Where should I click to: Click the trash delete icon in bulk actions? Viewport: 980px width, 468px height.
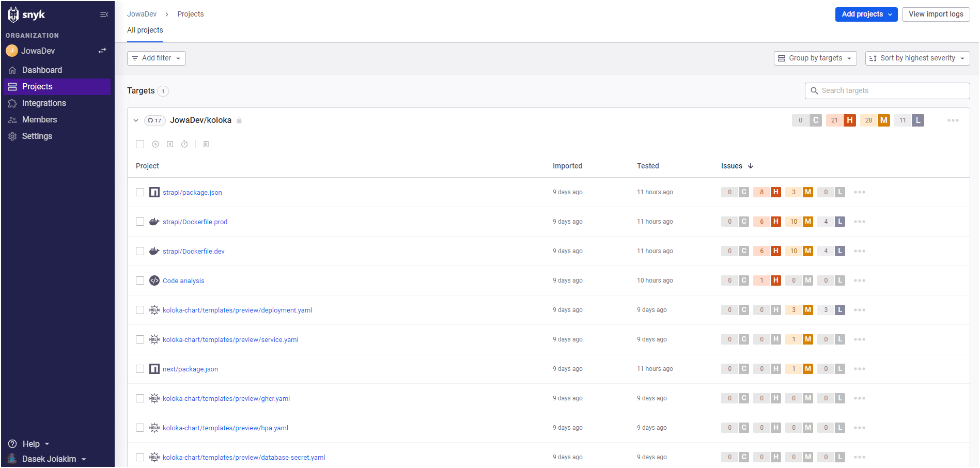click(206, 144)
